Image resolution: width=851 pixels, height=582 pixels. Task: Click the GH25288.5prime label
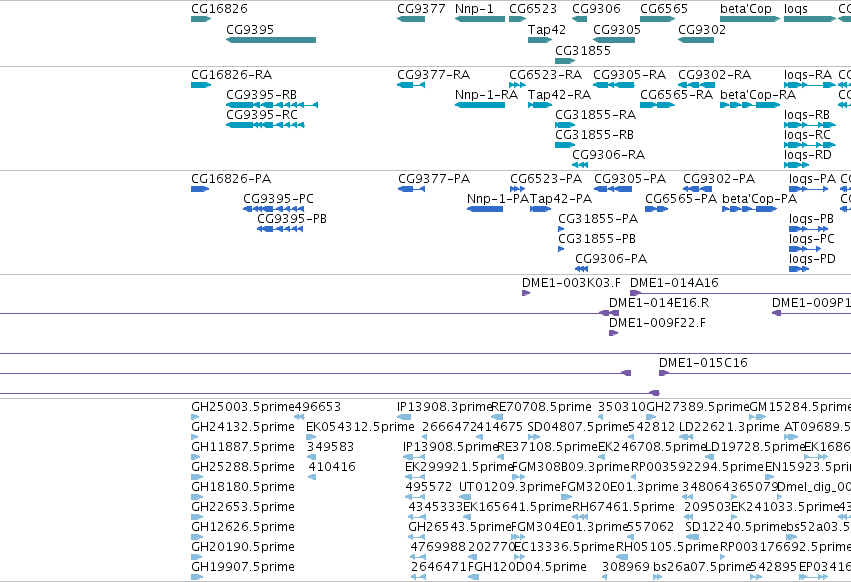(x=243, y=467)
